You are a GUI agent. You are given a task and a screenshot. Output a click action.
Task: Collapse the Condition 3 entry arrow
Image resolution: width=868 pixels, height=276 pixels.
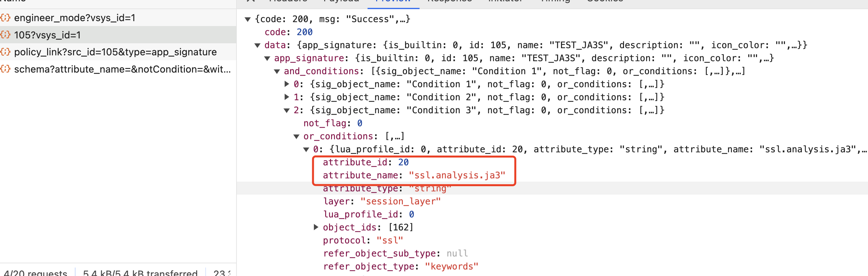287,110
